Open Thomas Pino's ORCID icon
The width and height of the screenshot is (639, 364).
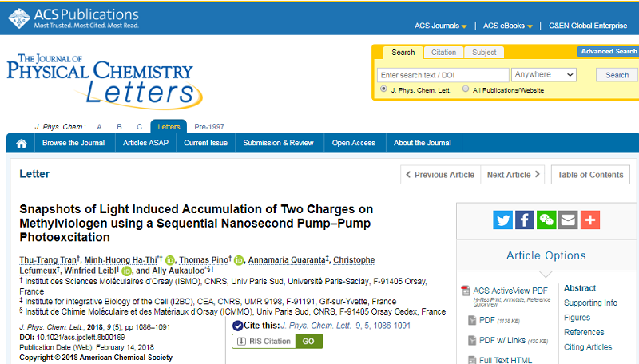[238, 260]
